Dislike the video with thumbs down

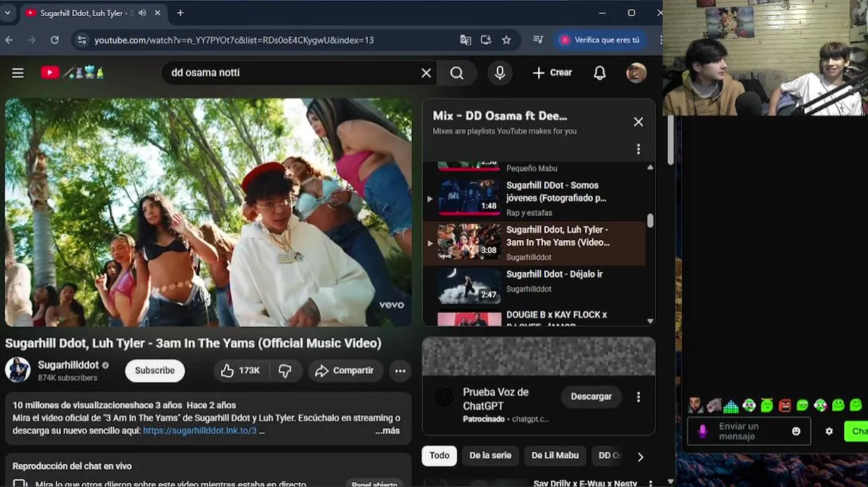pos(285,371)
